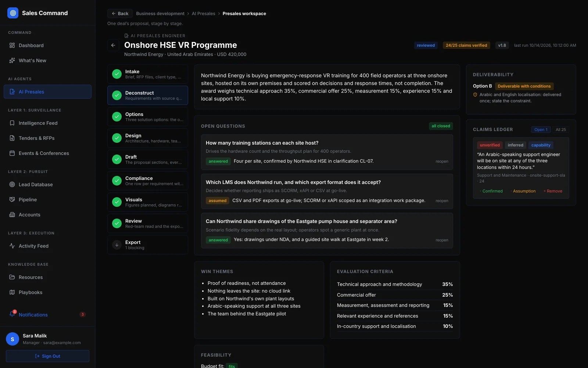Image resolution: width=588 pixels, height=368 pixels.
Task: Click the What's New sparkle icon
Action: click(x=12, y=60)
